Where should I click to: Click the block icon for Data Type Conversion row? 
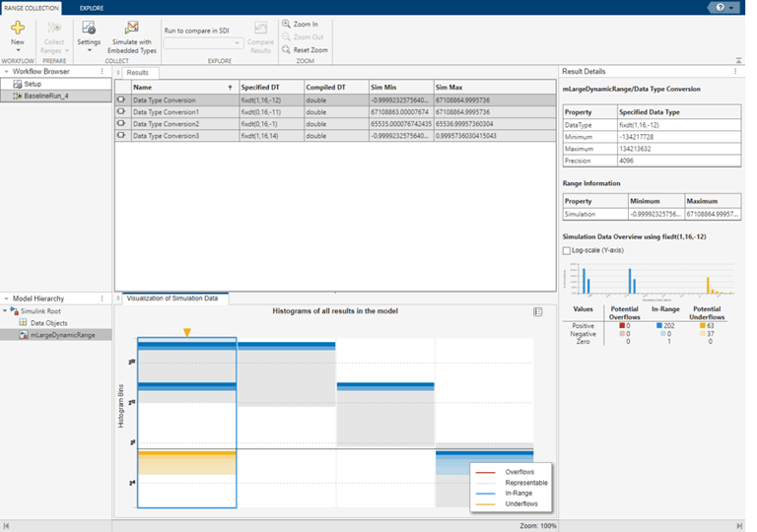click(x=120, y=100)
